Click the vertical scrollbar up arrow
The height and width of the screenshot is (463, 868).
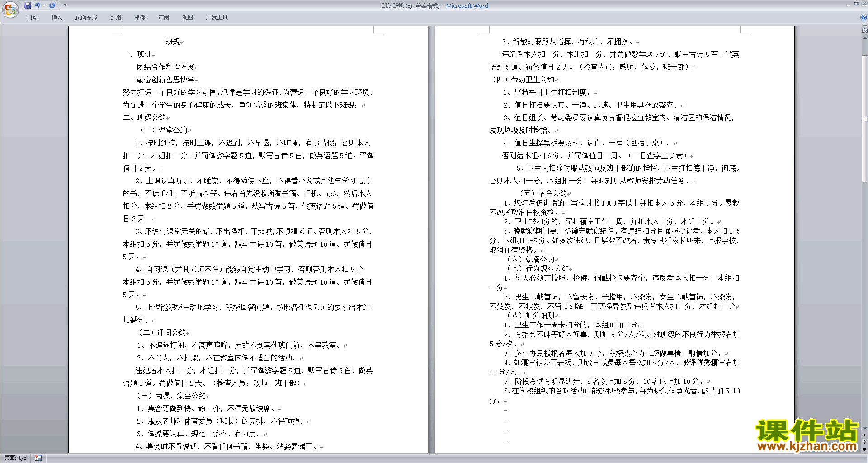865,38
